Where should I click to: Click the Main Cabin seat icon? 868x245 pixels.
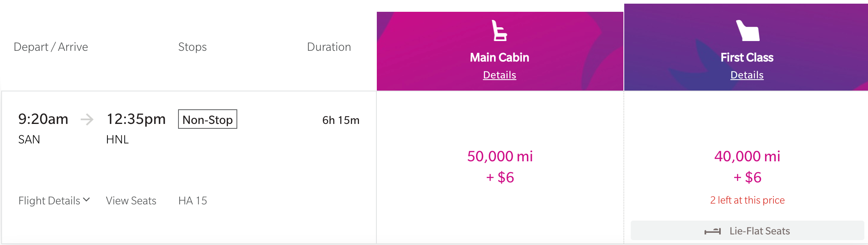click(499, 30)
